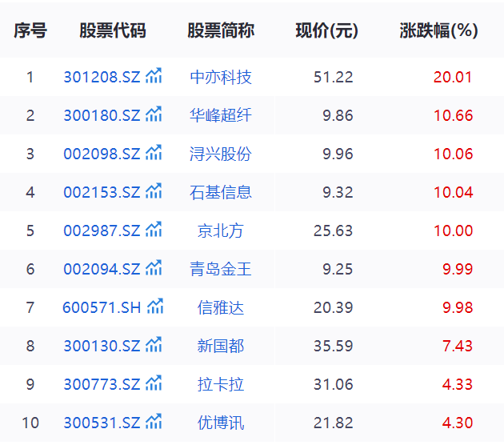The image size is (504, 445).
Task: Open the 中亦科技 stock name link
Action: pyautogui.click(x=221, y=78)
